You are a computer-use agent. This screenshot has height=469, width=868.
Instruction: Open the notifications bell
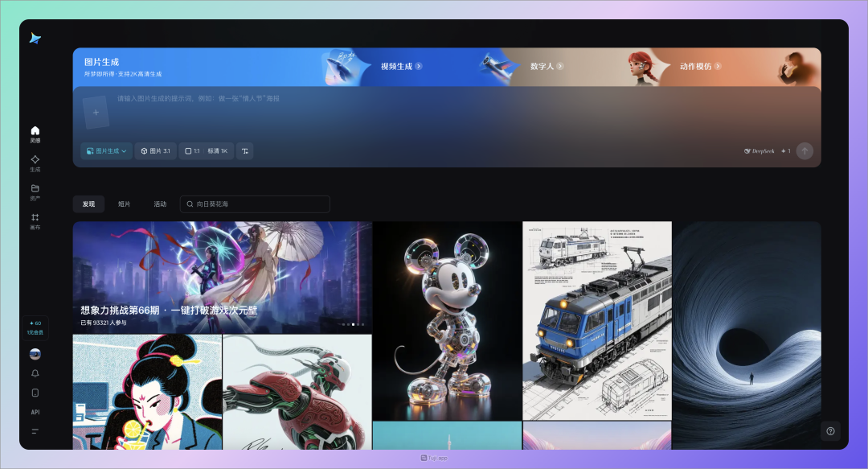[35, 373]
